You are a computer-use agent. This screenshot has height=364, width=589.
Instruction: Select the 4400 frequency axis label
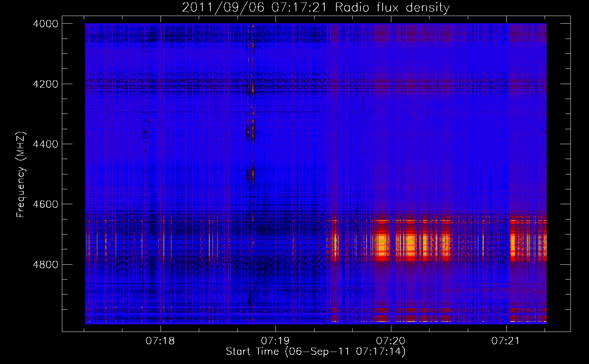[46, 144]
